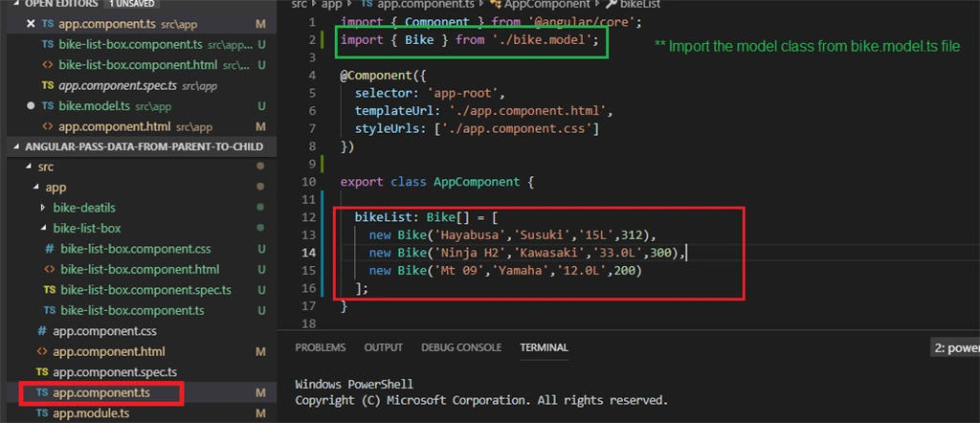The image size is (980, 423).
Task: Click CSS hash icon of bike-list-box.component.css
Action: [x=50, y=249]
